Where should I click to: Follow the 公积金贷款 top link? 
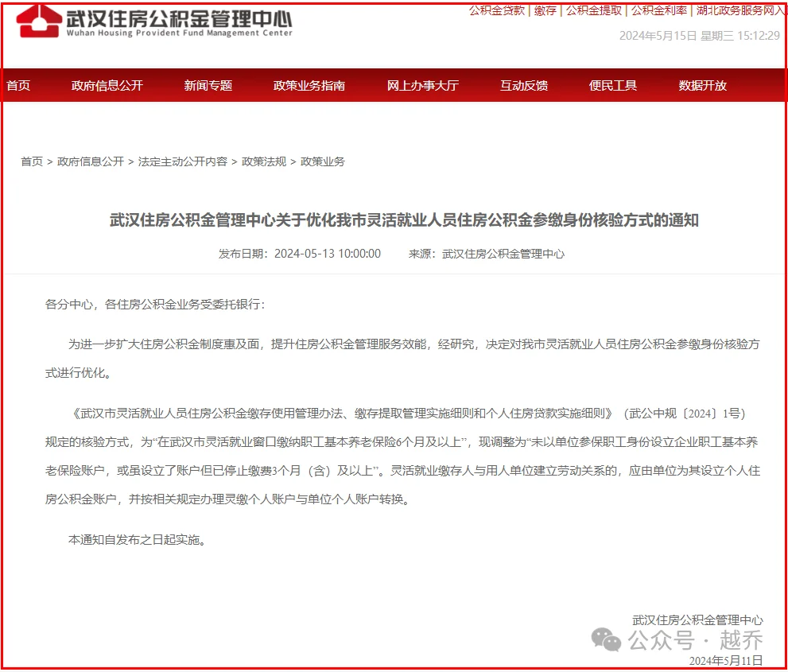[x=497, y=10]
